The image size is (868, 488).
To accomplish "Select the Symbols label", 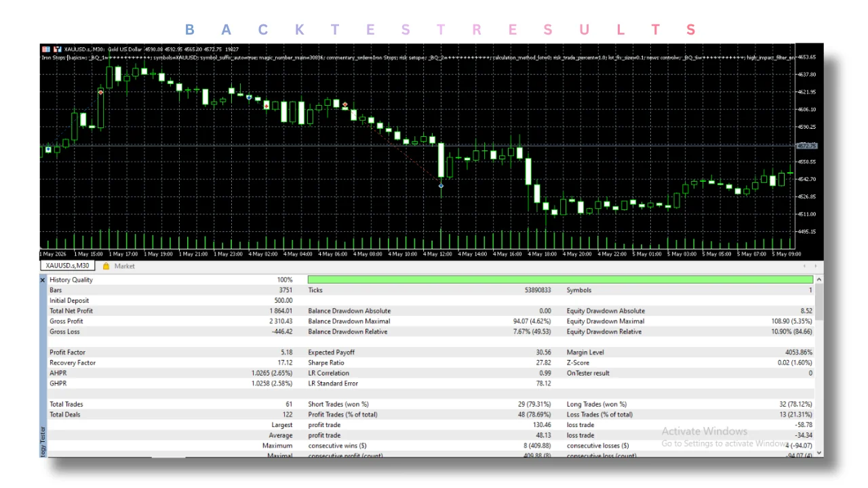I will (579, 290).
